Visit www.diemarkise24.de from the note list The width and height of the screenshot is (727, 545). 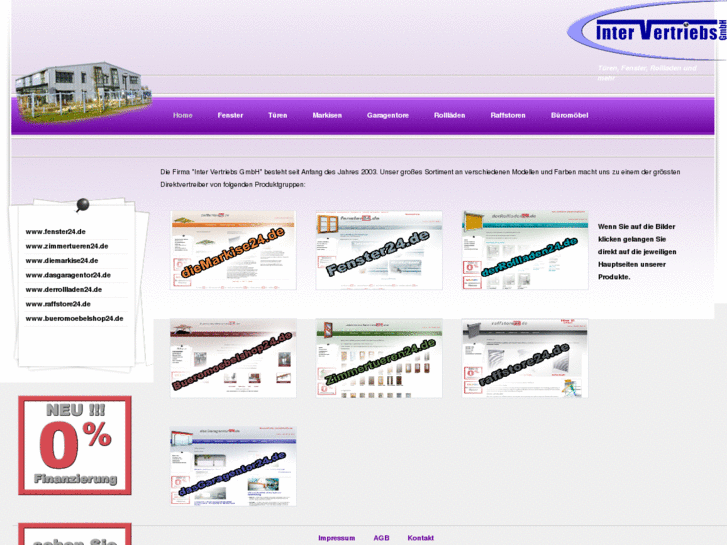coord(62,261)
